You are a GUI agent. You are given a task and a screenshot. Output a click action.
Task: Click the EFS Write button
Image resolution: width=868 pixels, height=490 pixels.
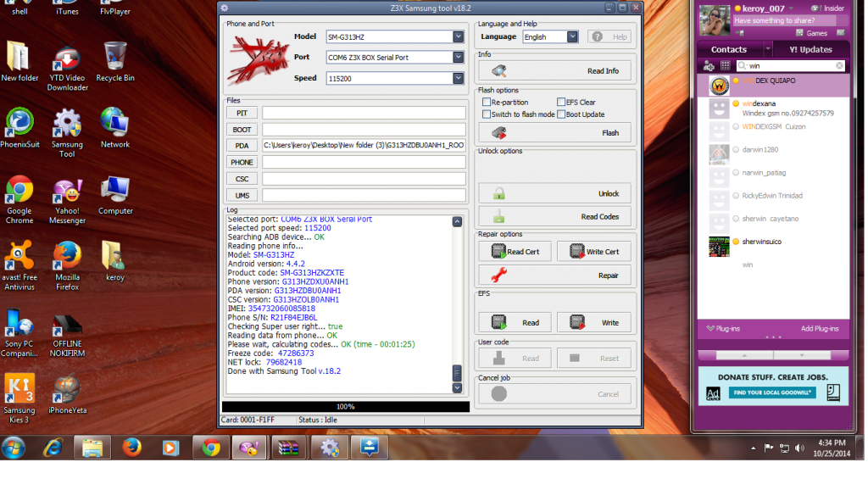(x=593, y=323)
